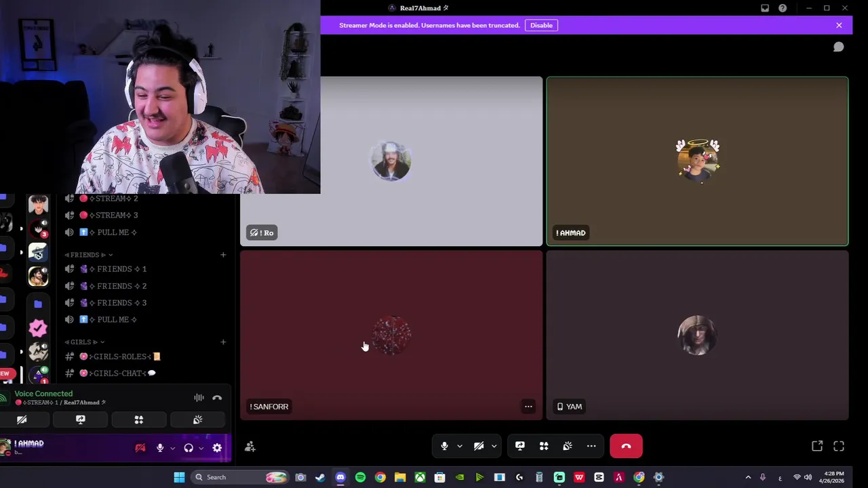Viewport: 868px width, 488px height.
Task: Open more call options ellipsis
Action: click(591, 446)
